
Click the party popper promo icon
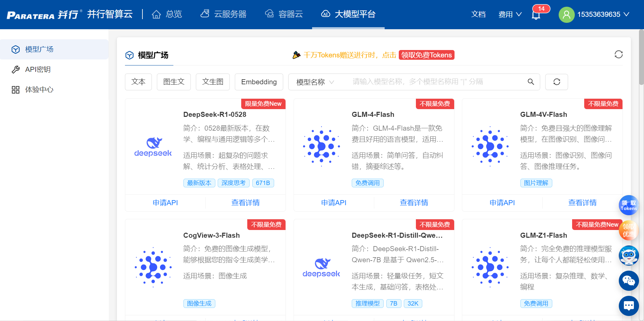(x=296, y=55)
